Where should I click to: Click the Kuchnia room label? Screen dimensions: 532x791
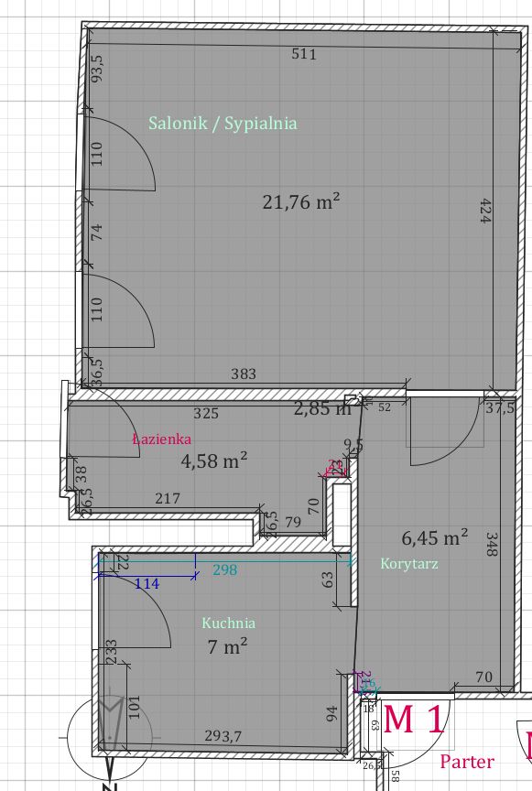point(229,623)
